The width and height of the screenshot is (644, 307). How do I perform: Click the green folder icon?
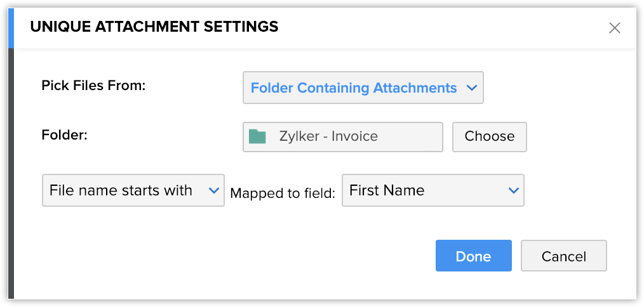pyautogui.click(x=257, y=136)
